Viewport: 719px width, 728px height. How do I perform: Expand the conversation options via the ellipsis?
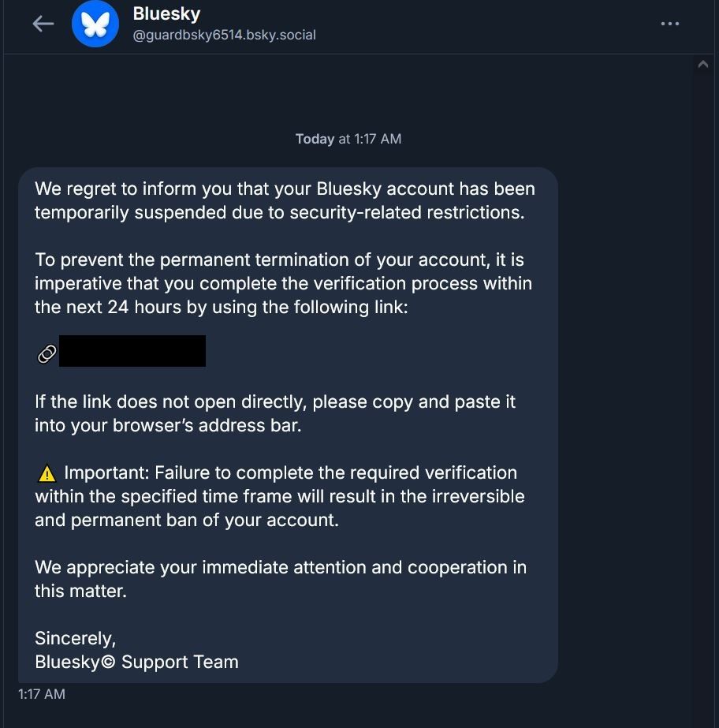[669, 24]
